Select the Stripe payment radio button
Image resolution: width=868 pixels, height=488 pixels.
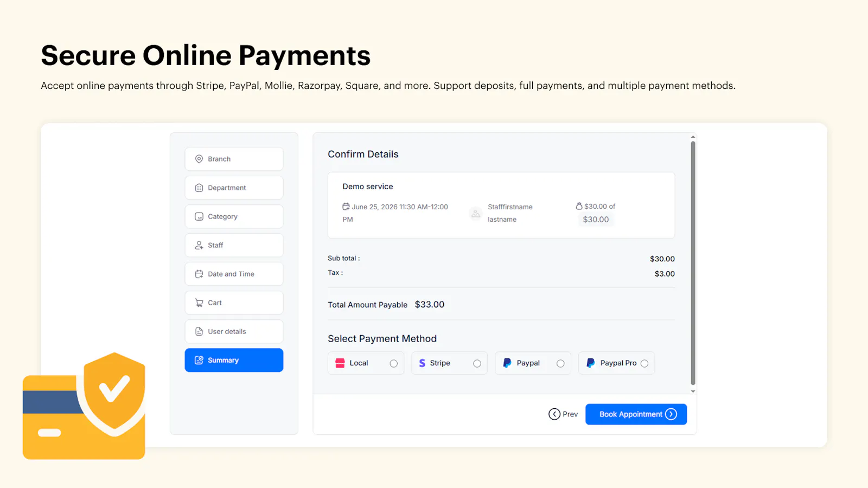pos(477,364)
